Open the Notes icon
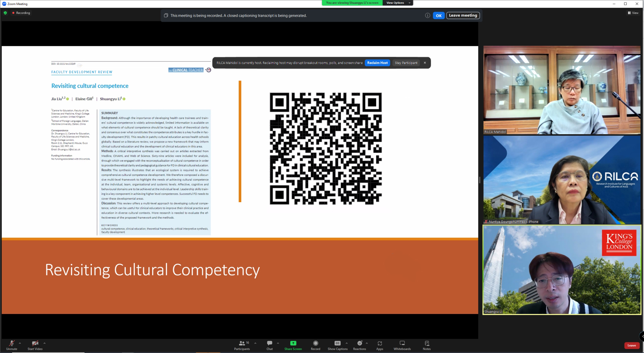The image size is (644, 353). [x=427, y=343]
